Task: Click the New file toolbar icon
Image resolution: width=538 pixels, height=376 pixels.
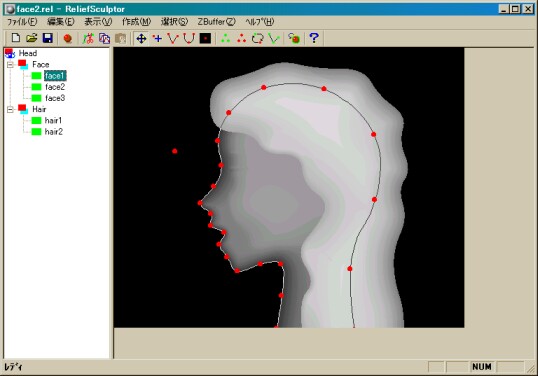Action: tap(16, 38)
